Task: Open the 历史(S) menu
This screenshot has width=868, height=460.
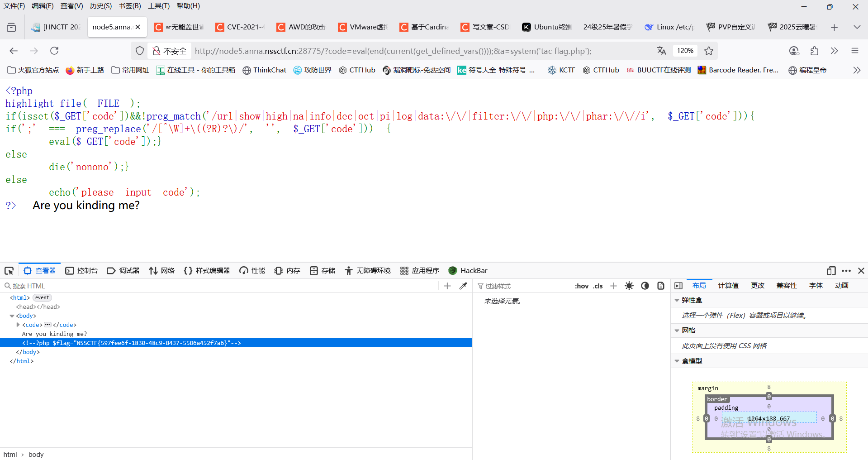Action: 101,6
